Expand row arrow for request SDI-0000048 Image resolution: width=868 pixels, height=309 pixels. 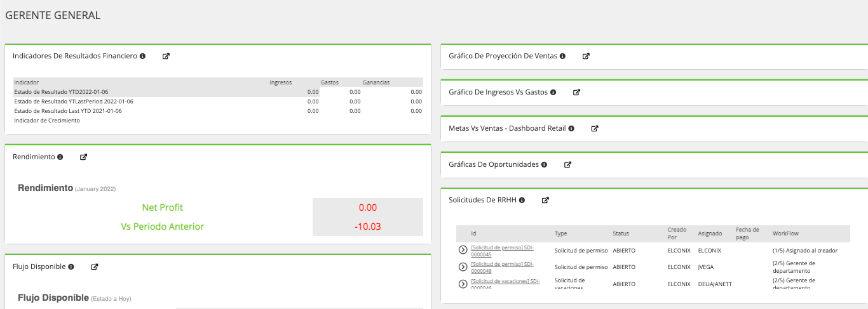(463, 267)
